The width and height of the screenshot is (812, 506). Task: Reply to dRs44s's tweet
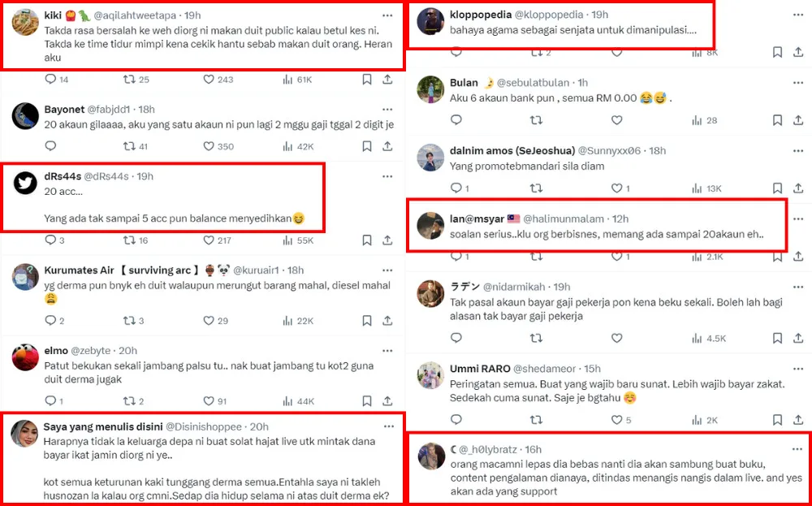tap(50, 240)
